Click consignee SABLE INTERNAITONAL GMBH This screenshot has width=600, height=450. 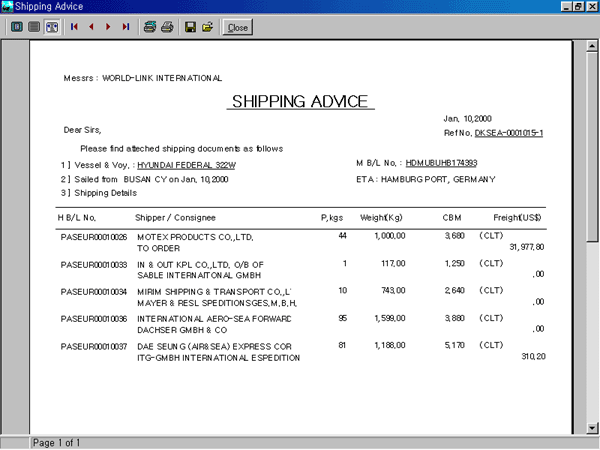click(x=199, y=276)
